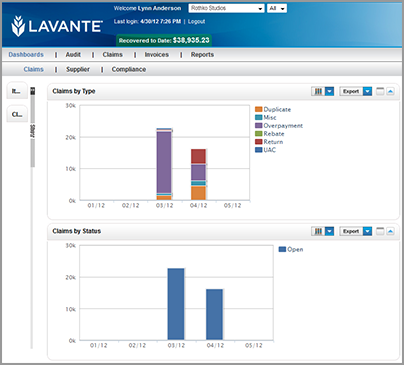Open Export dropdown arrow in Claims by Type
404x365 pixels.
[367, 91]
